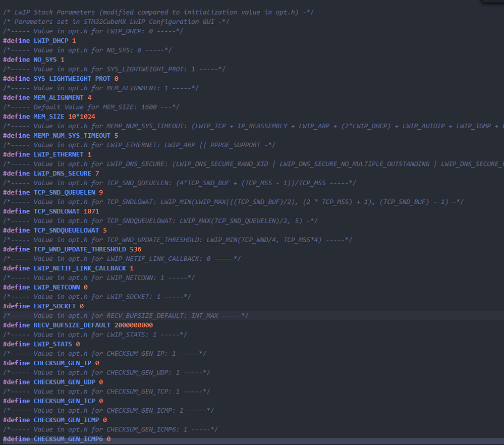
Task: Click the CHECKSUM_GEN_ICMP6 define at bottom
Action: (x=66, y=438)
